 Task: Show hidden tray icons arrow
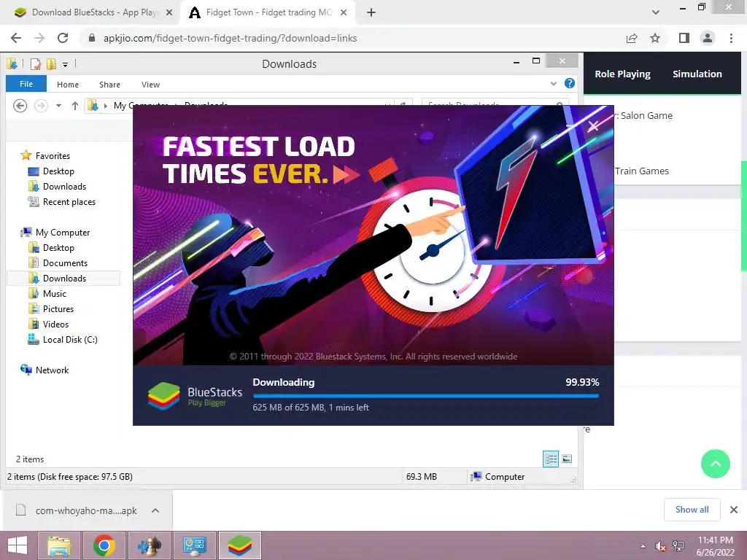(x=643, y=546)
